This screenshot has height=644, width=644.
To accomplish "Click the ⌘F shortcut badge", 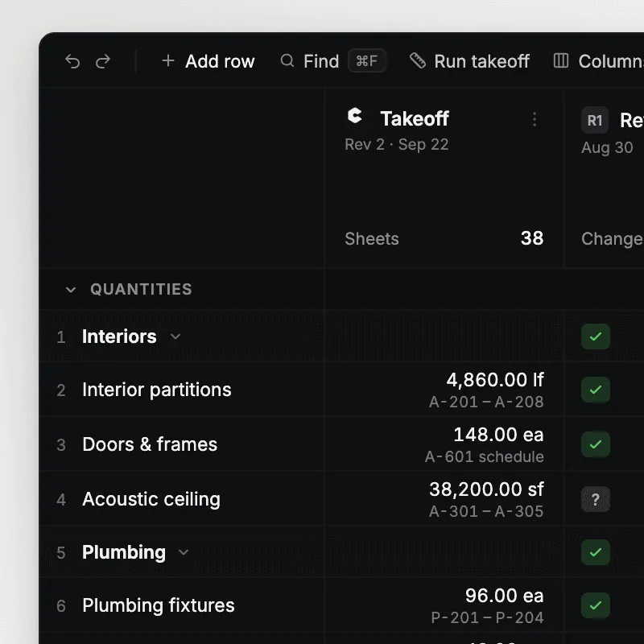I will [367, 61].
